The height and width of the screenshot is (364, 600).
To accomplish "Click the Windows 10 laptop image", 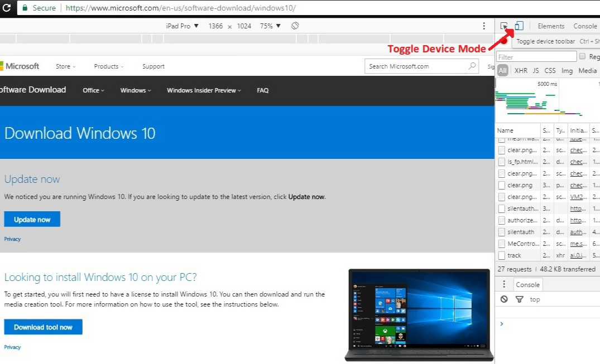I will pyautogui.click(x=419, y=315).
